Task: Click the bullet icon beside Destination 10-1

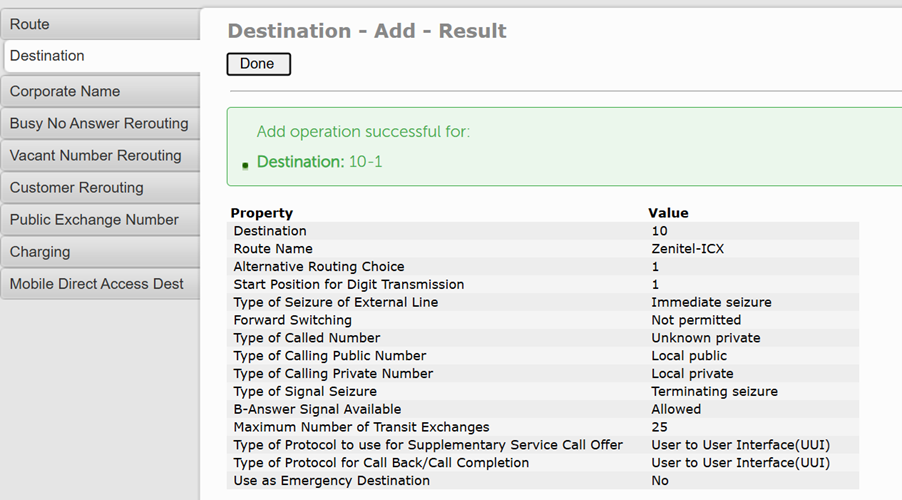Action: [x=245, y=165]
